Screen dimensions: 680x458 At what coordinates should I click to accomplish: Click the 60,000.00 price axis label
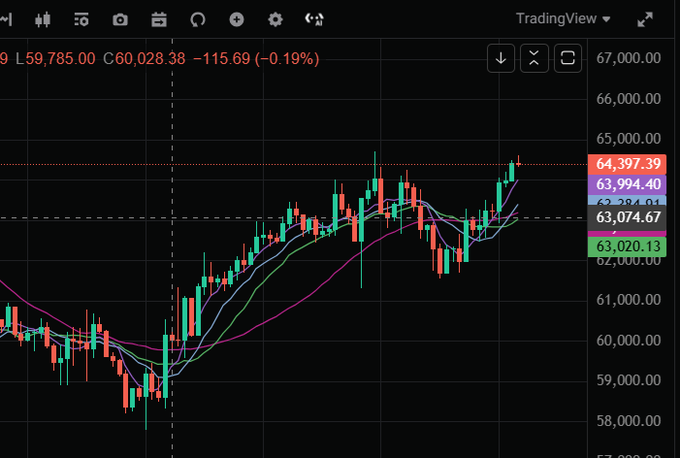628,340
